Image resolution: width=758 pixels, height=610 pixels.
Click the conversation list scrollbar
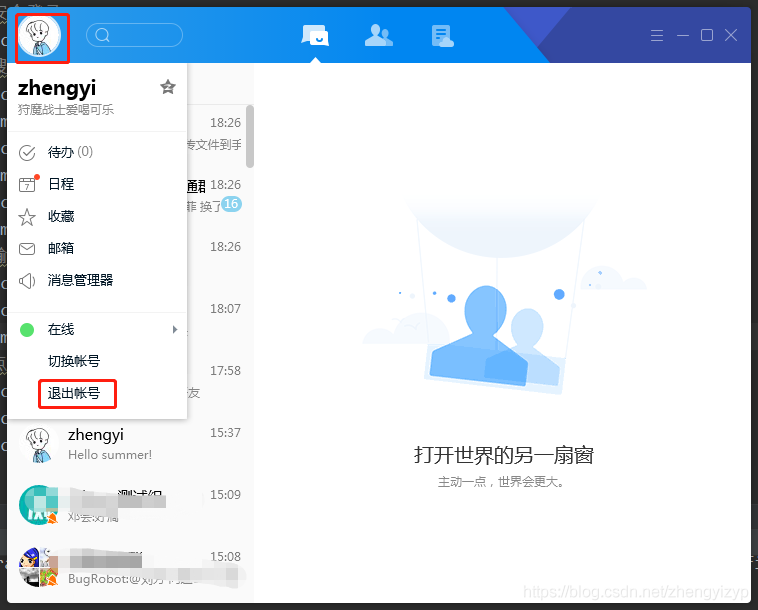pyautogui.click(x=249, y=135)
